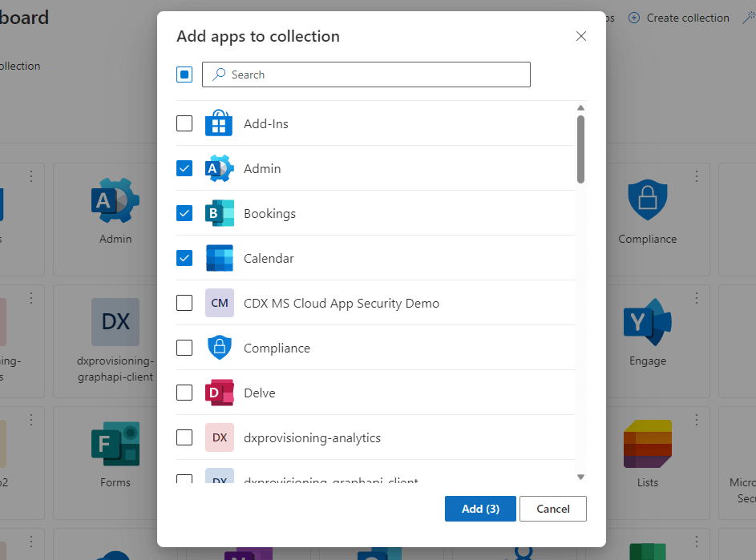756x560 pixels.
Task: Click the Bookings app icon
Action: click(220, 213)
